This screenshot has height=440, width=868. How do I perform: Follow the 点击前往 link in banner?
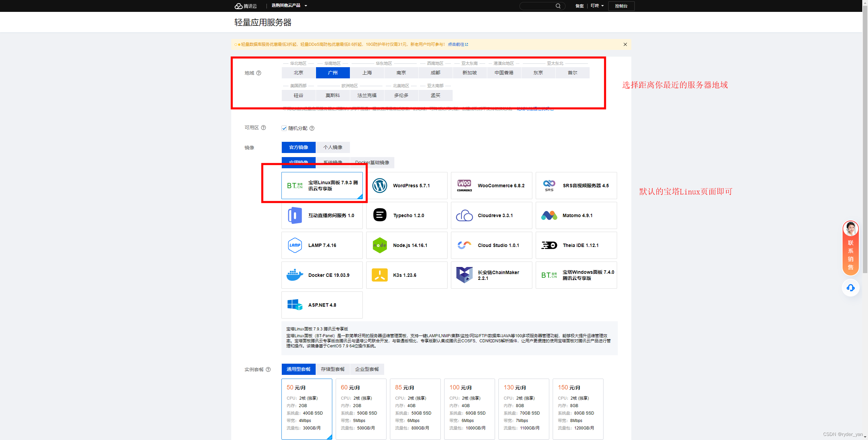(458, 44)
